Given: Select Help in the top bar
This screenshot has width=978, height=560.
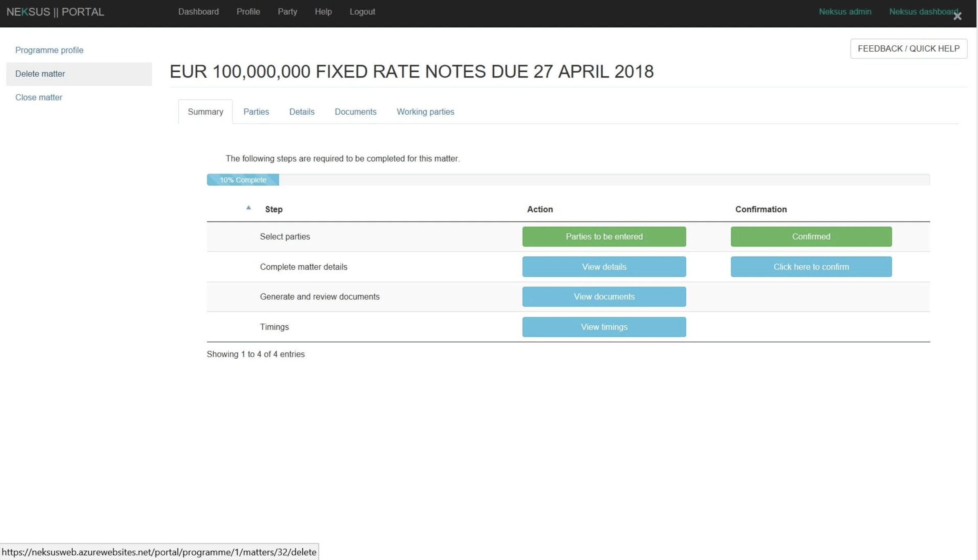Looking at the screenshot, I should coord(323,12).
